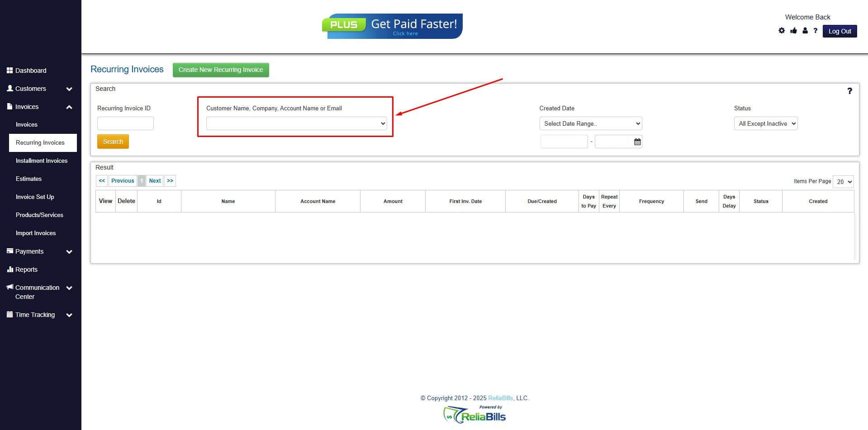868x430 pixels.
Task: Open the Select Date Range dropdown
Action: (x=590, y=123)
